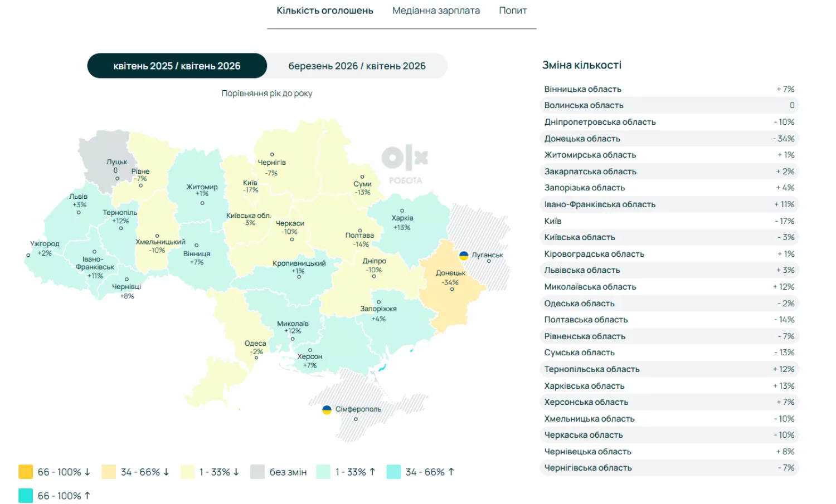836x504 pixels.
Task: Click the Запоріжжя +4% map label
Action: pyautogui.click(x=378, y=314)
